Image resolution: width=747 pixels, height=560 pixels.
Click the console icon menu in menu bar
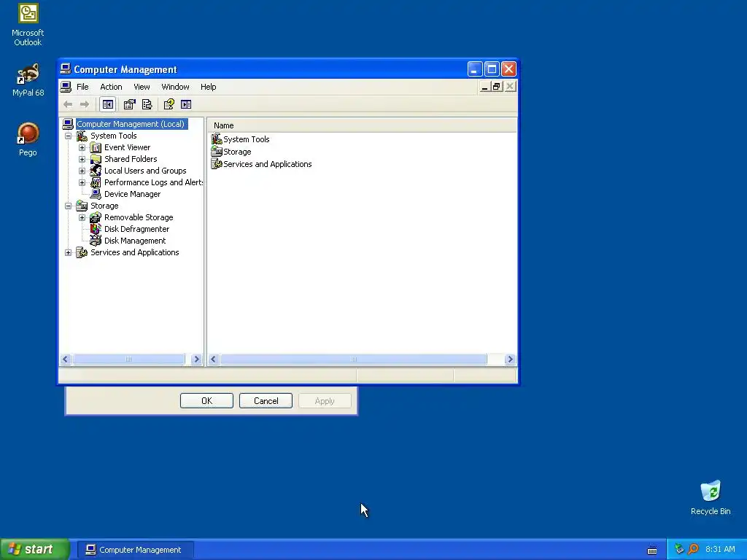[x=66, y=87]
